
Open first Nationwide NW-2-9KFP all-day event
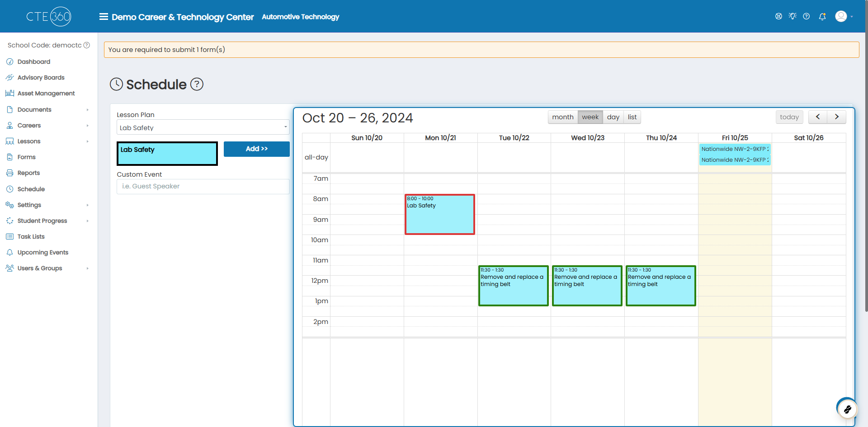(735, 149)
